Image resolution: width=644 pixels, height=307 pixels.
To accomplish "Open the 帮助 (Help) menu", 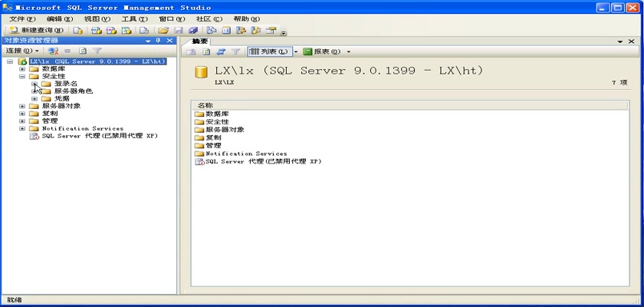I will [x=247, y=19].
